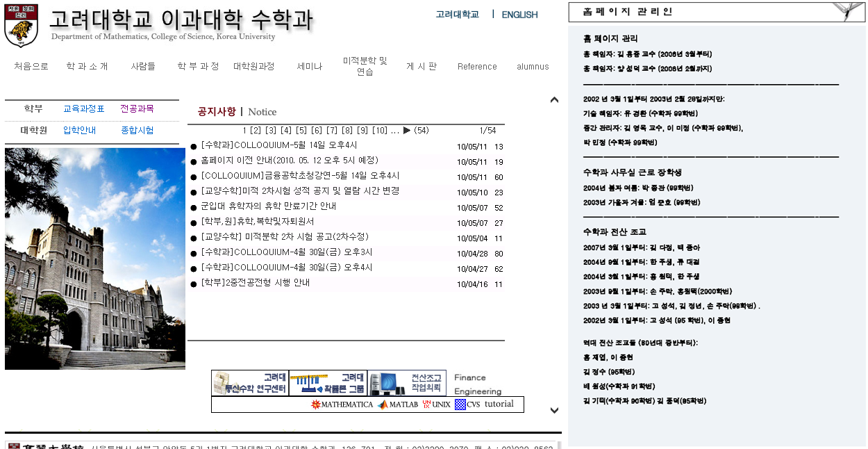Select the alumnus menu item
Image resolution: width=868 pixels, height=449 pixels.
[533, 67]
